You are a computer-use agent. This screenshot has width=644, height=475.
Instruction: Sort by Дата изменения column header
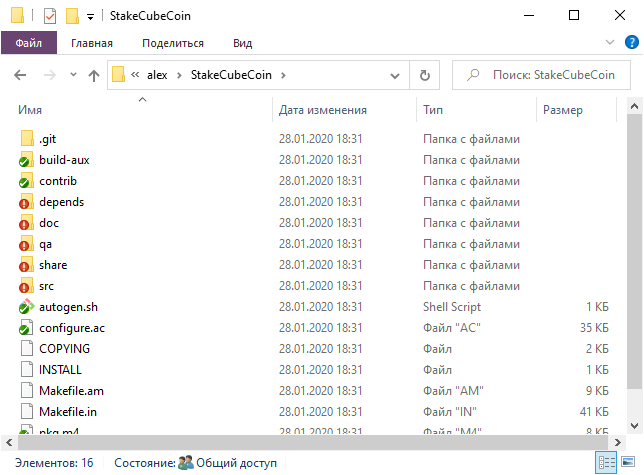(344, 110)
